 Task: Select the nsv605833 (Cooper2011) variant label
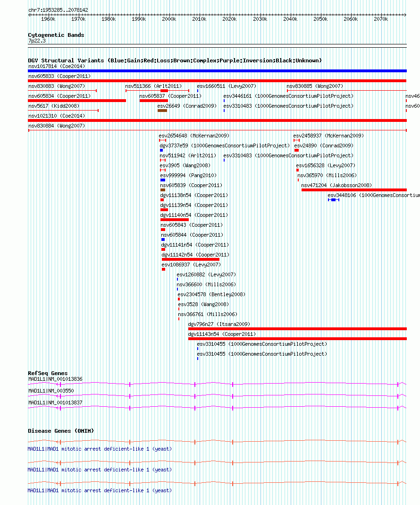click(x=59, y=77)
